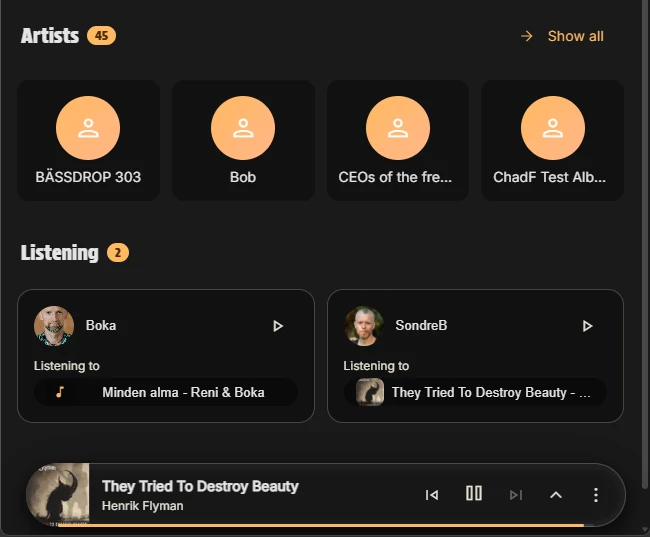
Task: Click the BÄSSDROP 303 artist avatar icon
Action: coord(88,128)
